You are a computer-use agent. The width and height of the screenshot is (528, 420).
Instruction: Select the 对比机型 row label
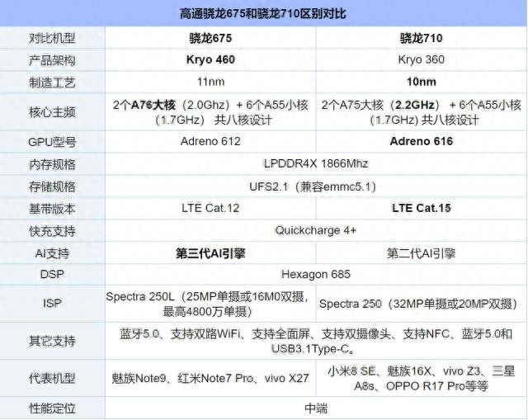[x=52, y=38]
